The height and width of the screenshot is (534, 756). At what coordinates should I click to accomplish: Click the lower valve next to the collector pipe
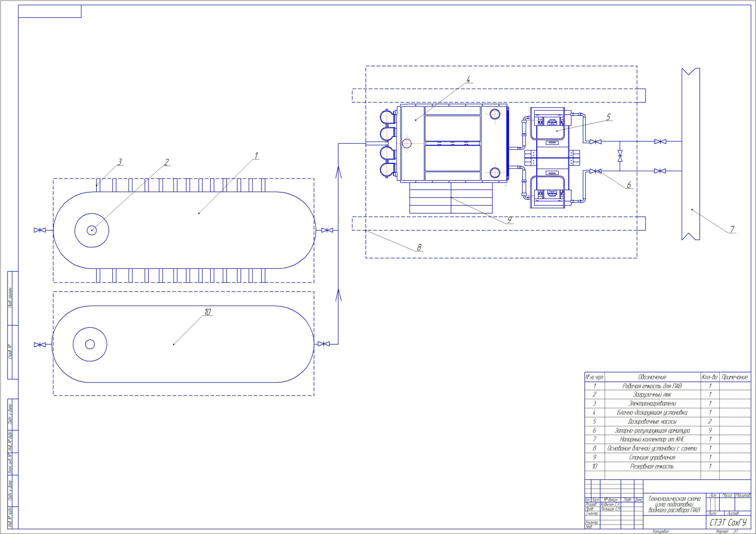660,171
